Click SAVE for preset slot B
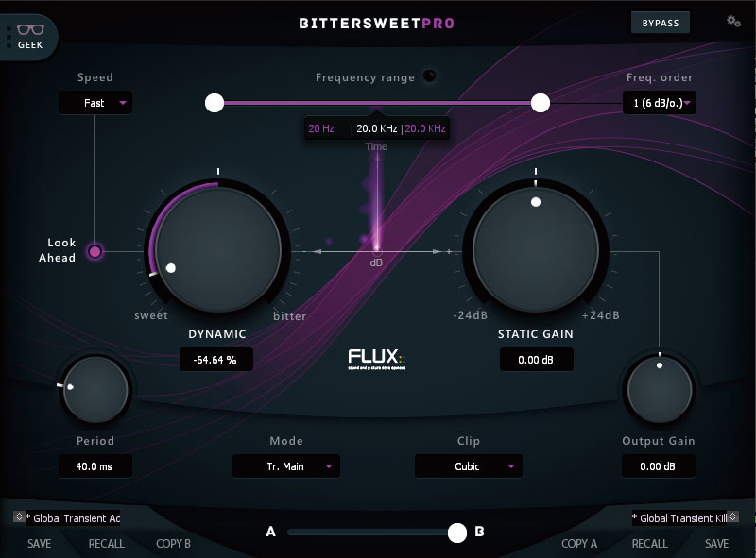 (716, 544)
